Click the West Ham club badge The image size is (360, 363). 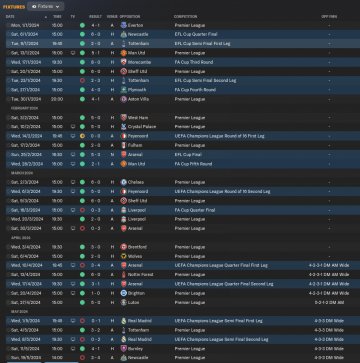click(123, 118)
